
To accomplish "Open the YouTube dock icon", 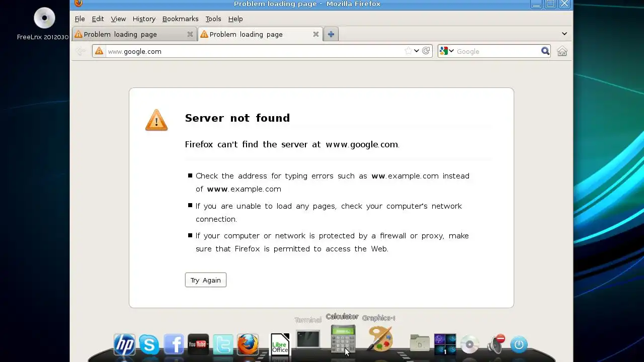I will pos(198,344).
